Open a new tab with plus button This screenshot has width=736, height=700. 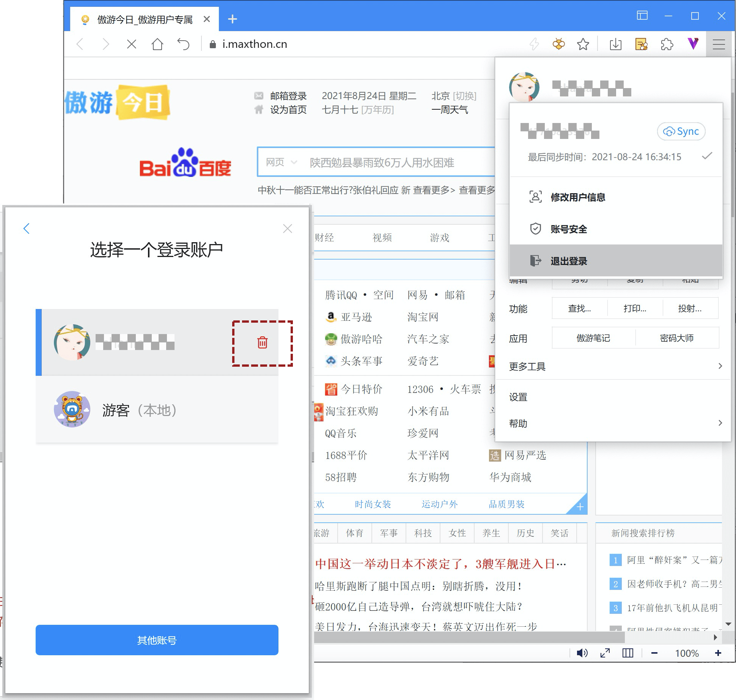tap(233, 19)
